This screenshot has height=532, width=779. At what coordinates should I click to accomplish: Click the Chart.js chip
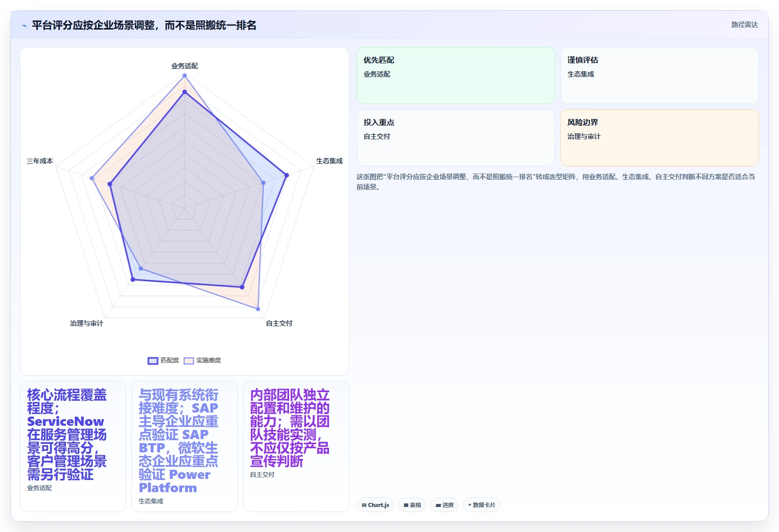[x=375, y=505]
